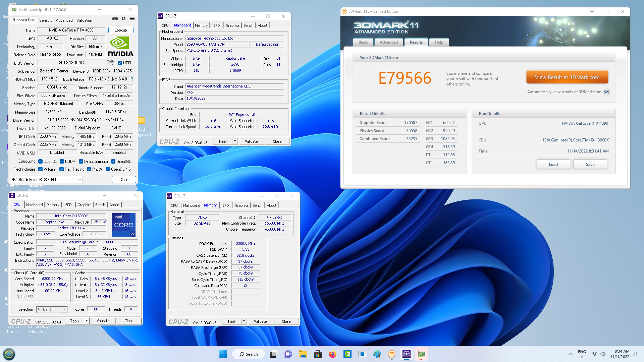Image resolution: width=644 pixels, height=362 pixels.
Task: Toggle the DirectML checkbox
Action: 113,162
